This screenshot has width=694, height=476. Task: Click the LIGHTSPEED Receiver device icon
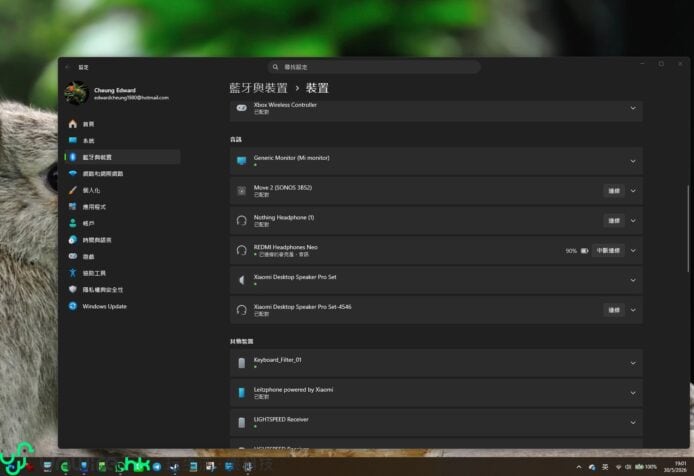coord(241,422)
